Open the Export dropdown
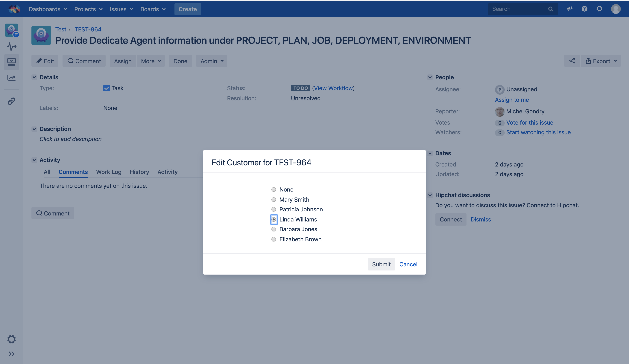629x364 pixels. 601,61
